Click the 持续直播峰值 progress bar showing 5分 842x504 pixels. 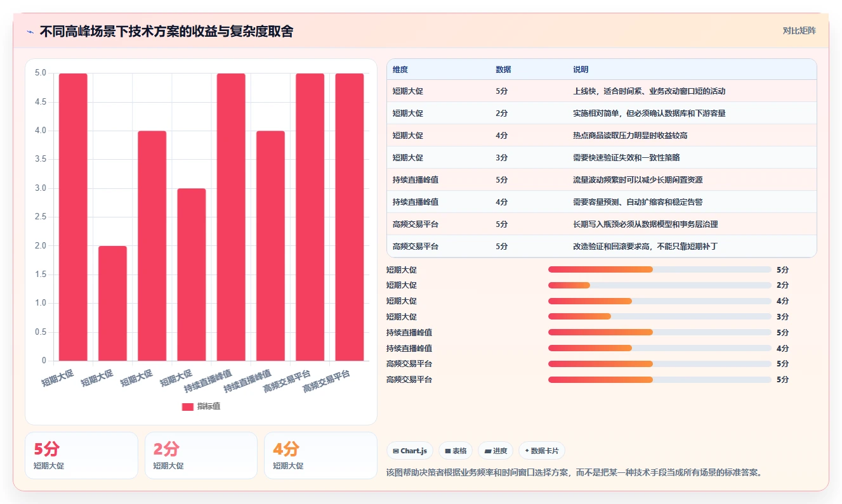660,332
